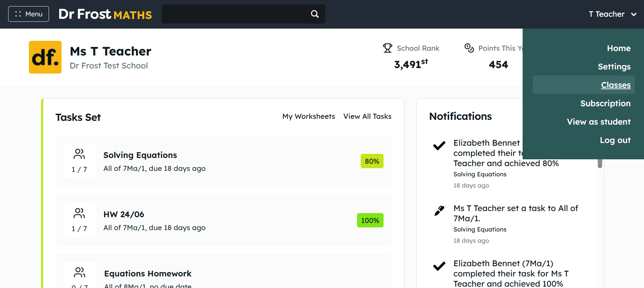Click the checkmark icon beside the 100% notification
This screenshot has width=644, height=288.
coord(439,266)
